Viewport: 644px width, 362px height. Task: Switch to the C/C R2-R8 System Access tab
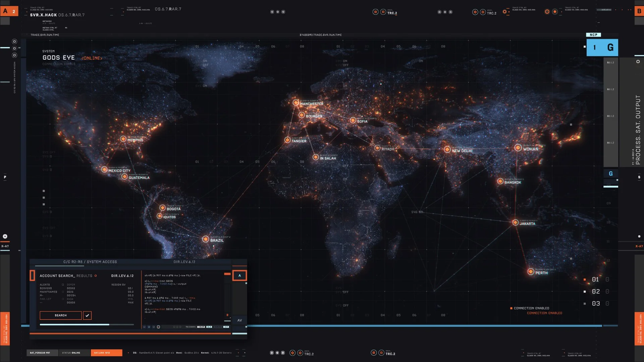(x=90, y=262)
